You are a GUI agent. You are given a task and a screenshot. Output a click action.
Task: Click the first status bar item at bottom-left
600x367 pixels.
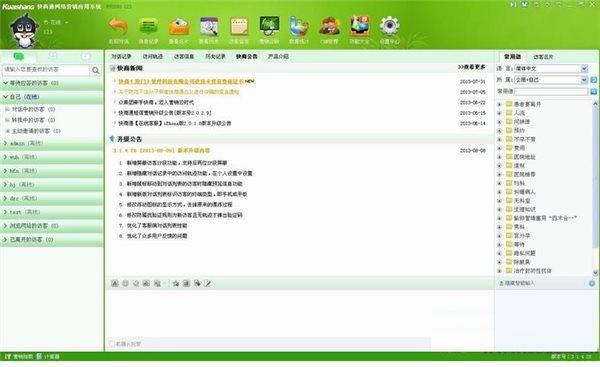19,356
